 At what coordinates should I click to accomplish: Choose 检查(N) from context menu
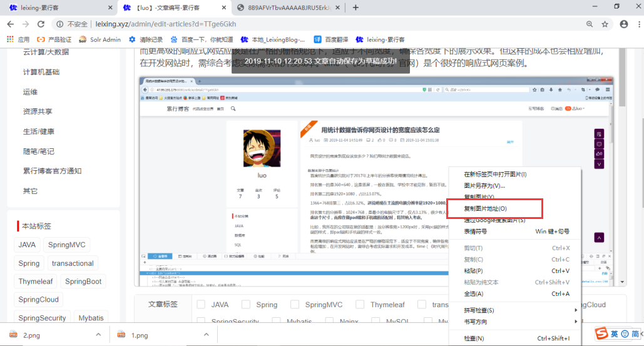click(515, 338)
